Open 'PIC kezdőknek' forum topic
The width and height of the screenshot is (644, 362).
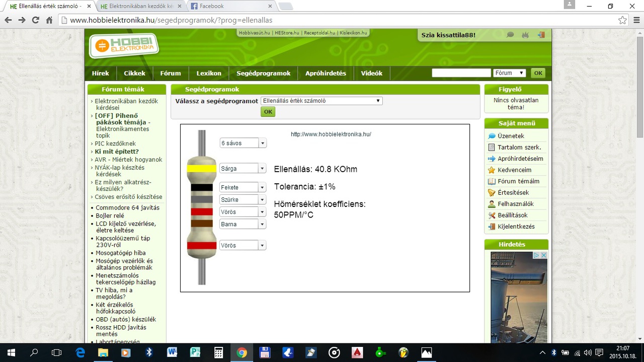pos(115,143)
